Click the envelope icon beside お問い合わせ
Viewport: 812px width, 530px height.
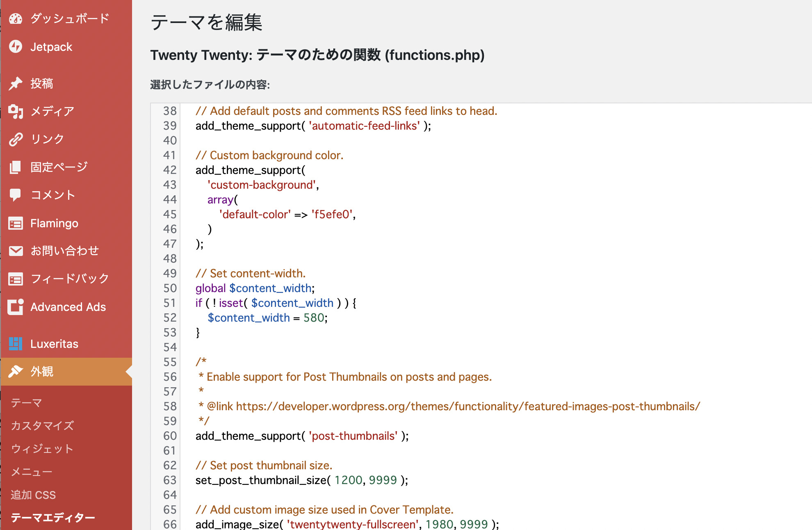[16, 251]
